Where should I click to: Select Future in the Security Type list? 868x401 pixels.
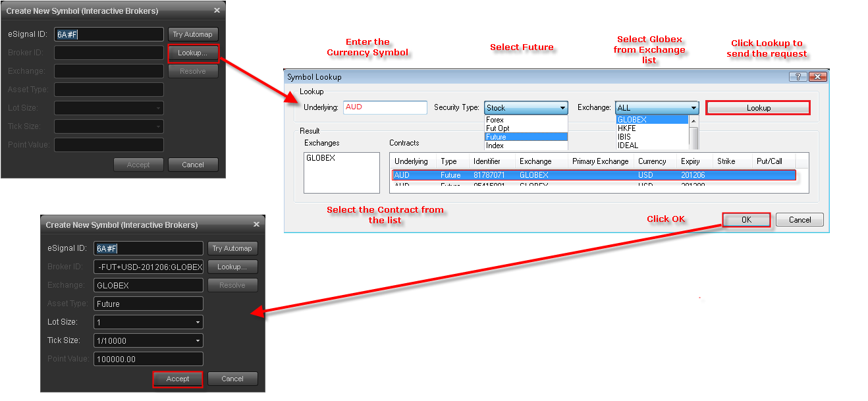coord(526,137)
